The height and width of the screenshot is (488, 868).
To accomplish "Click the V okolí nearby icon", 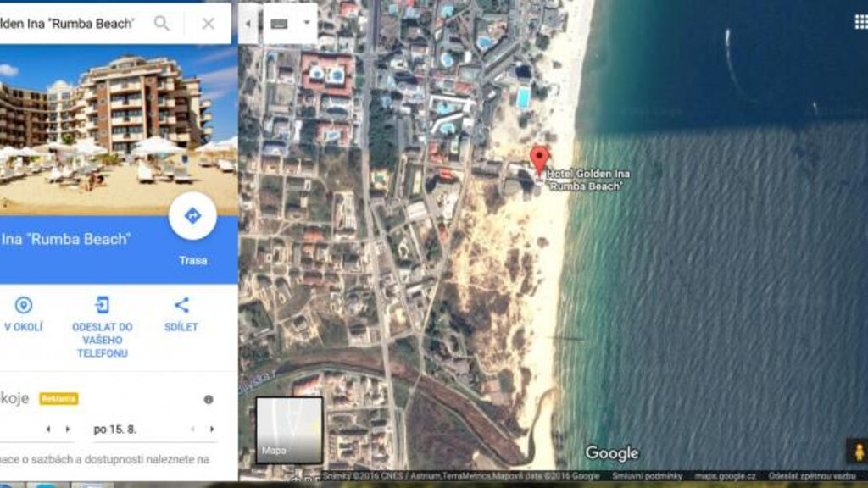I will 24,306.
